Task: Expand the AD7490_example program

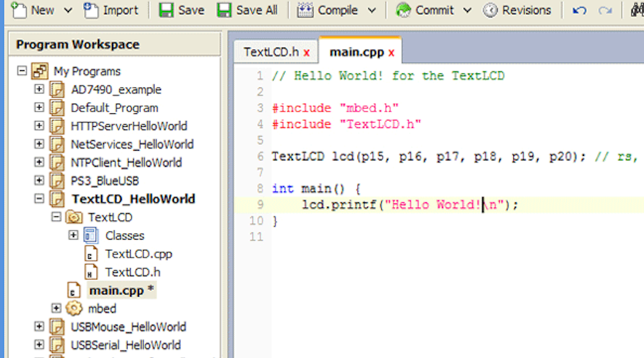Action: click(x=39, y=89)
